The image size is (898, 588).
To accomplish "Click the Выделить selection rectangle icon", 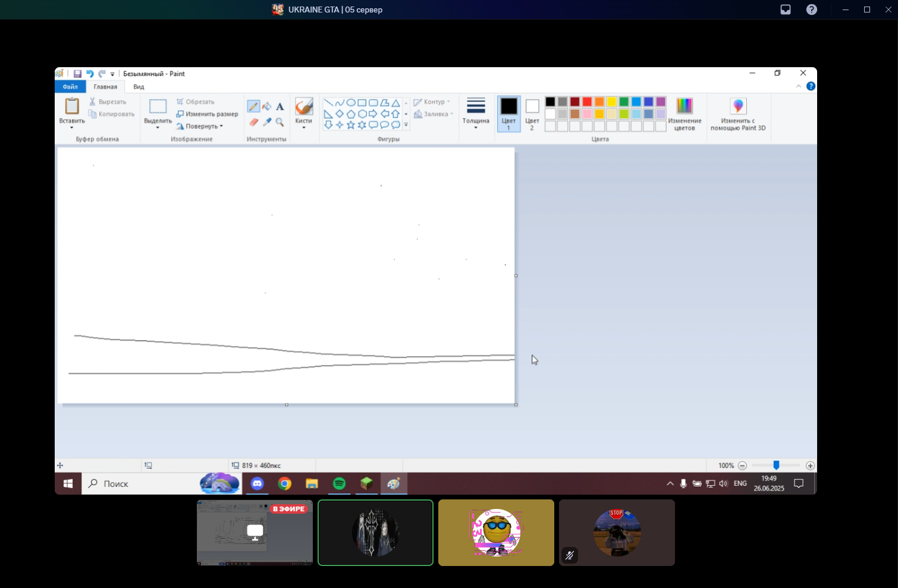I will 158,106.
